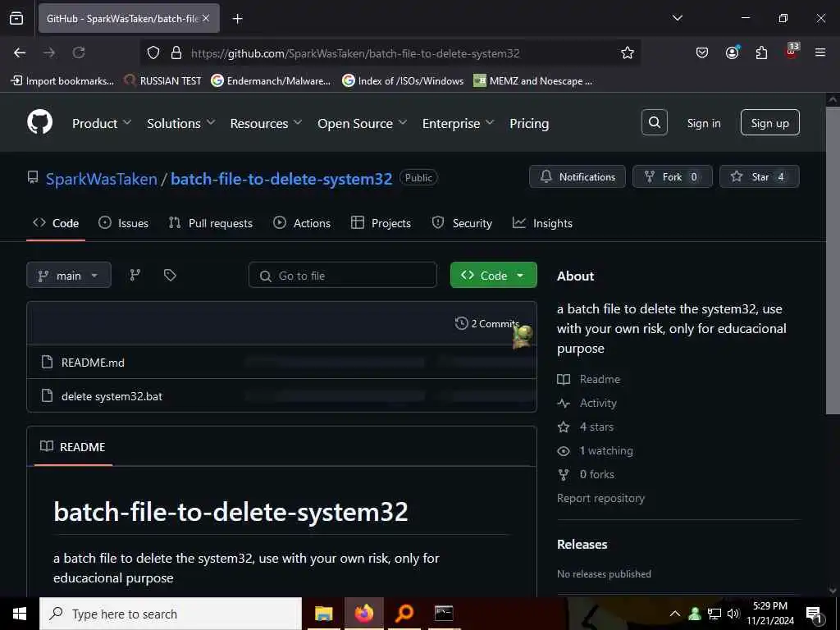Screen dimensions: 840x630
Task: Expand the Open Source menu
Action: click(362, 123)
